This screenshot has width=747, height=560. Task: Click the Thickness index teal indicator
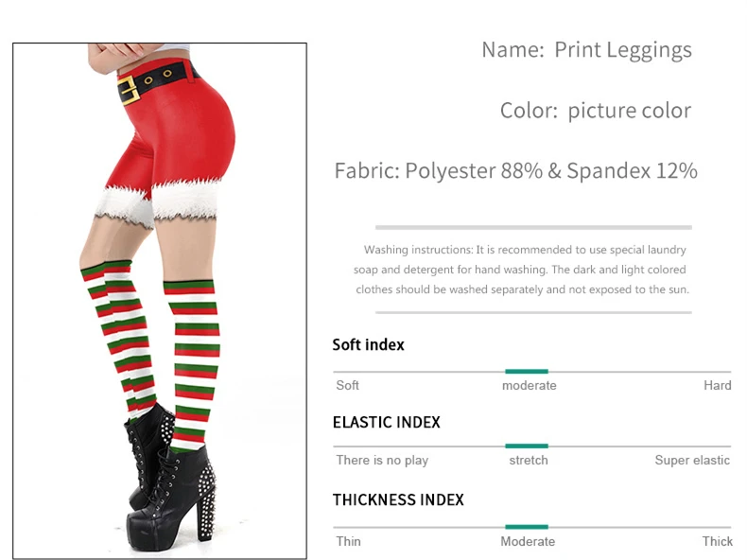(x=527, y=527)
